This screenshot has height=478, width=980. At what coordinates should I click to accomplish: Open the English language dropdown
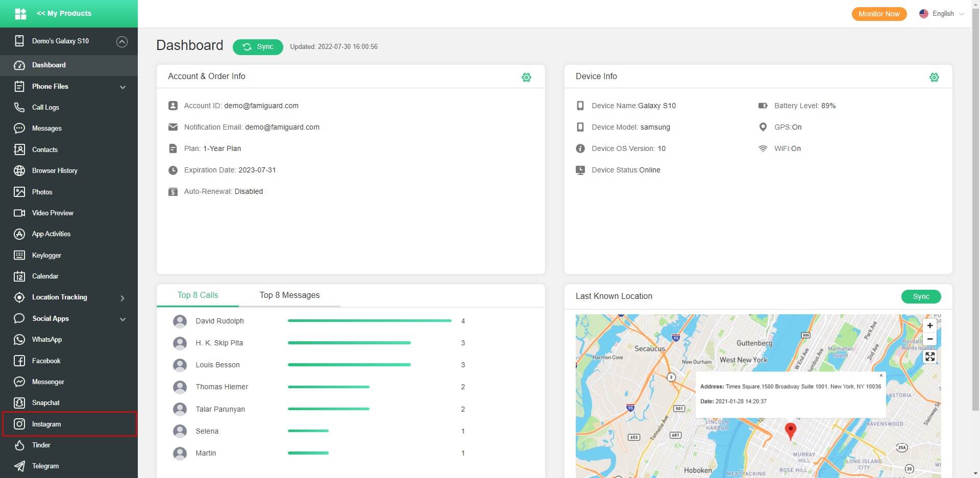click(942, 14)
